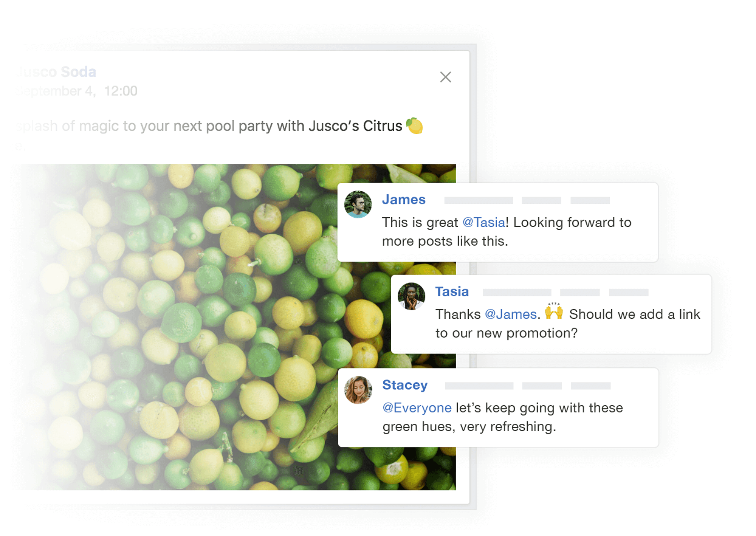Viewport: 756px width, 536px height.
Task: Close the Jusco Soda post preview
Action: tap(446, 77)
